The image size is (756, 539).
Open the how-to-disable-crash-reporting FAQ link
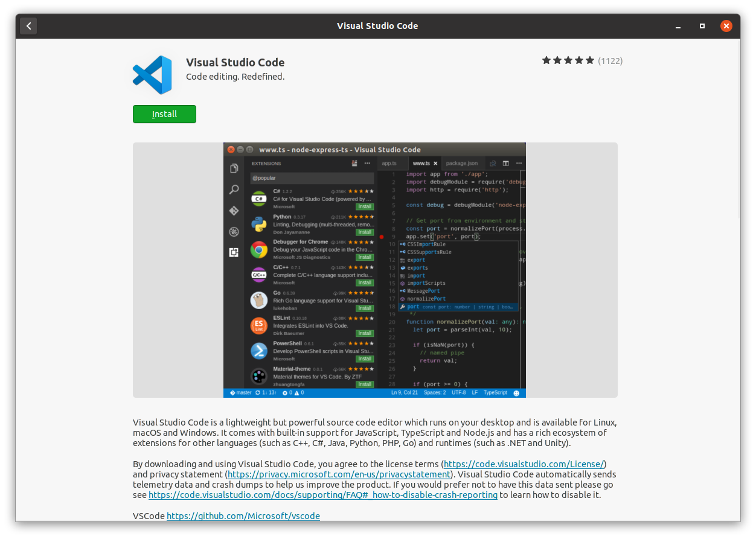323,495
